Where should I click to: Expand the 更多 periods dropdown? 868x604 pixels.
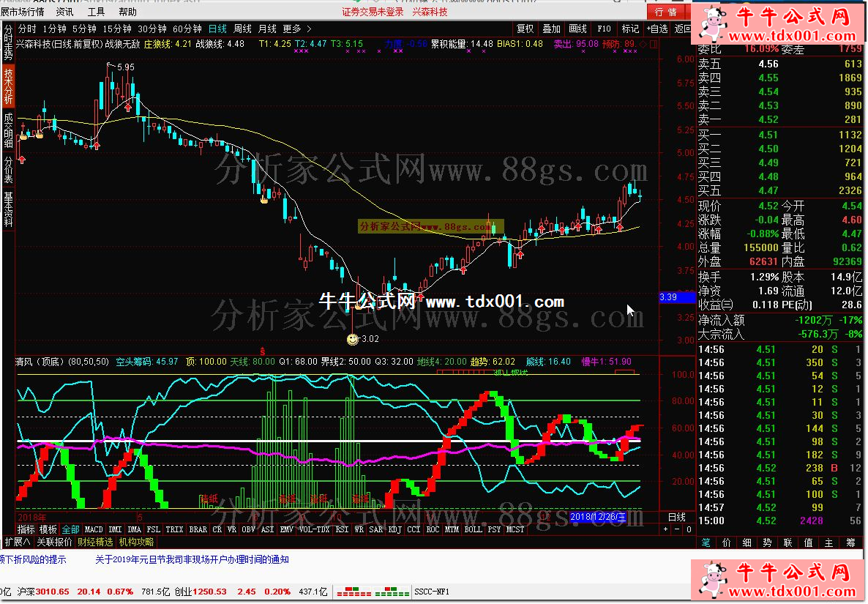pyautogui.click(x=297, y=29)
